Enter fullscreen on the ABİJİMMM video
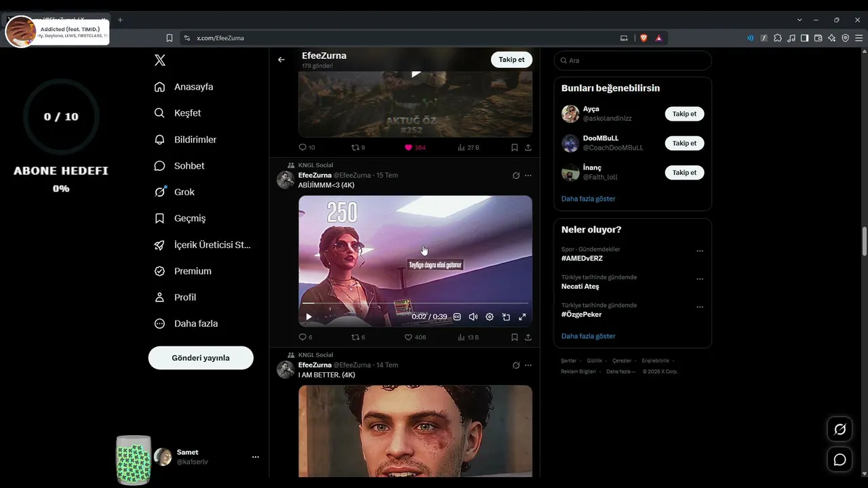Viewport: 868px width, 488px height. pos(522,317)
